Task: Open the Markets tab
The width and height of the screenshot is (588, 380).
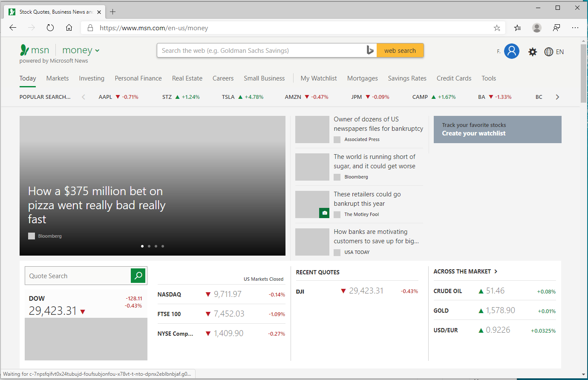Action: click(58, 78)
